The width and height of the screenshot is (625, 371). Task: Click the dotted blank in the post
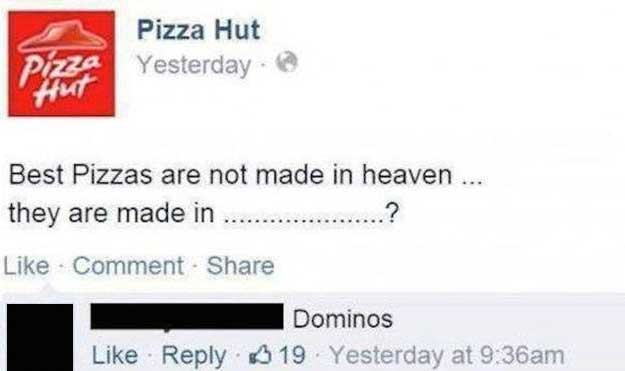304,220
